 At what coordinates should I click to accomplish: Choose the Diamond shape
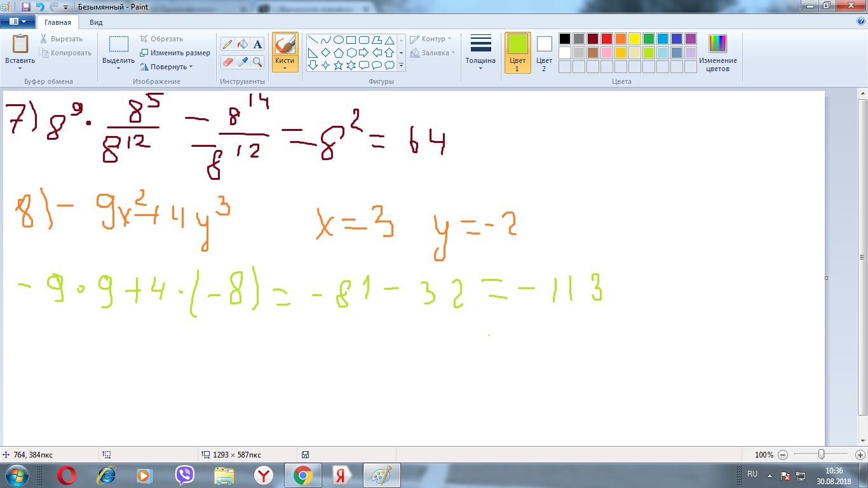click(x=326, y=52)
